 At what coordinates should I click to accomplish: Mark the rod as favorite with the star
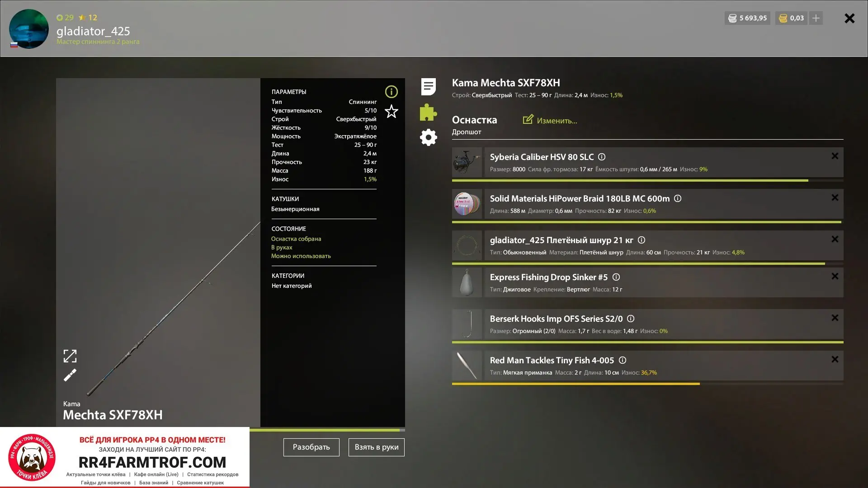pos(391,111)
